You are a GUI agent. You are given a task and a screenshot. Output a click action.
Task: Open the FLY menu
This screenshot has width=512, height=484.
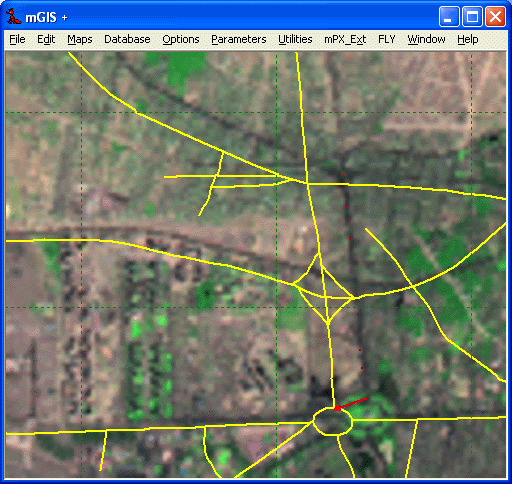386,39
